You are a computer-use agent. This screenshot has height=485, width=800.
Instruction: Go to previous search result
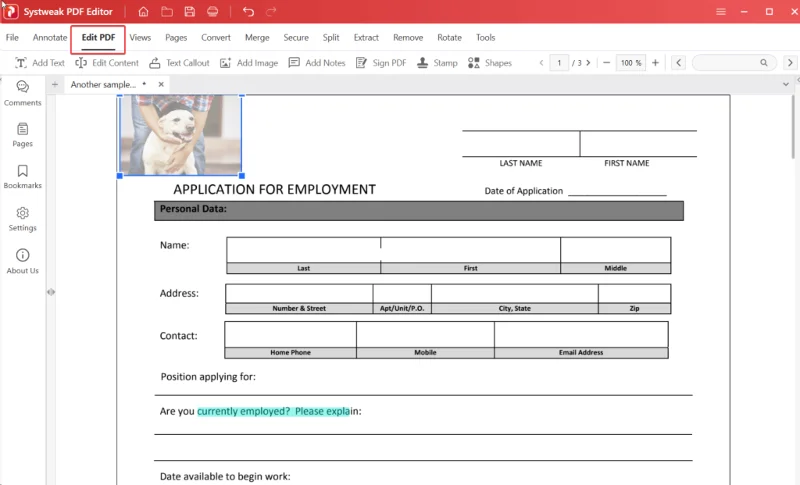678,63
